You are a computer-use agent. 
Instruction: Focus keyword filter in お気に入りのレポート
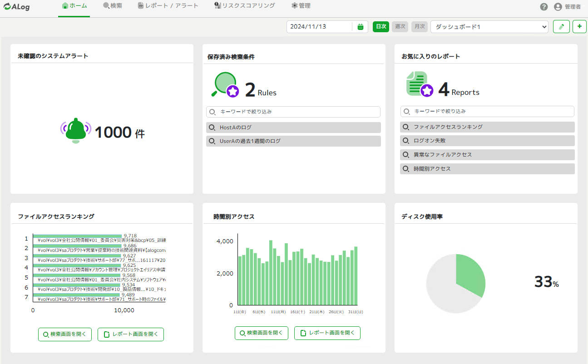point(487,111)
